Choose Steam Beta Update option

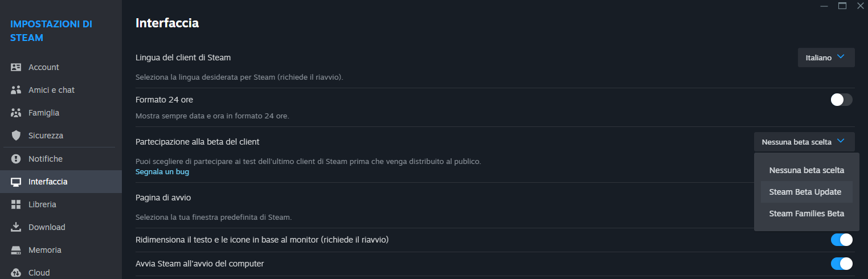pos(805,192)
